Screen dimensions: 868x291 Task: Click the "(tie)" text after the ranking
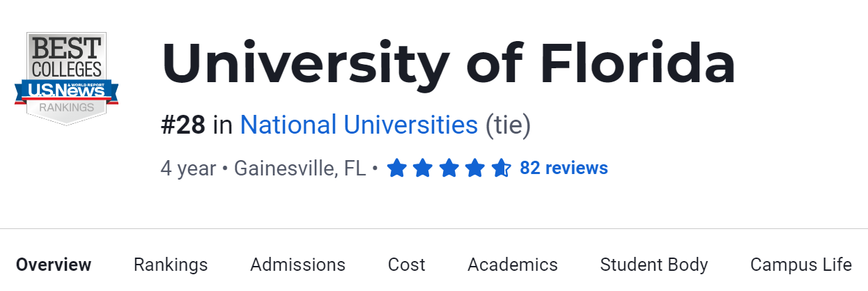point(507,125)
